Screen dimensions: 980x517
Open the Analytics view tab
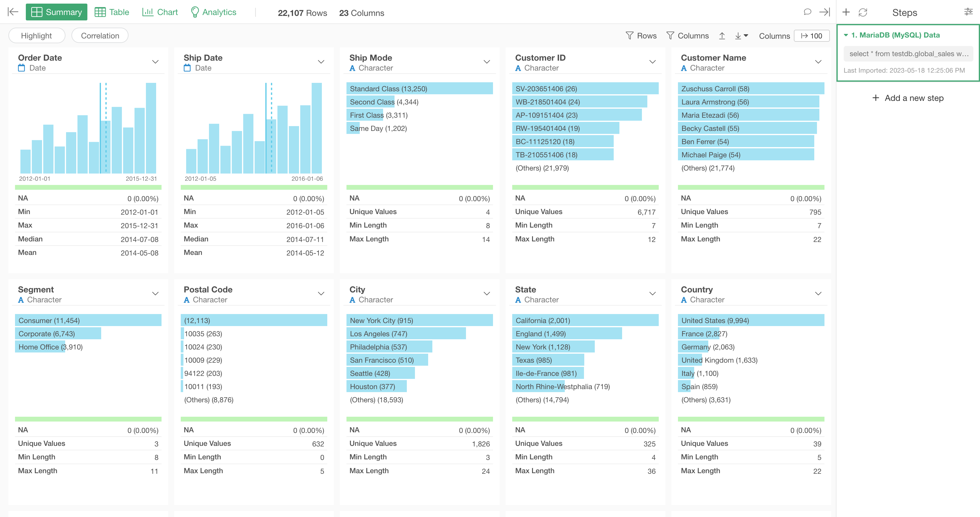pos(213,12)
